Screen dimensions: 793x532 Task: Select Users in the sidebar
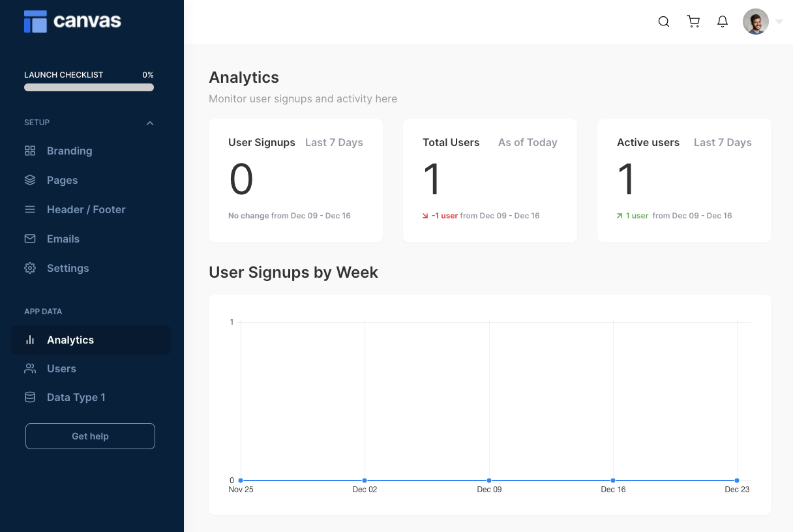[x=61, y=368]
